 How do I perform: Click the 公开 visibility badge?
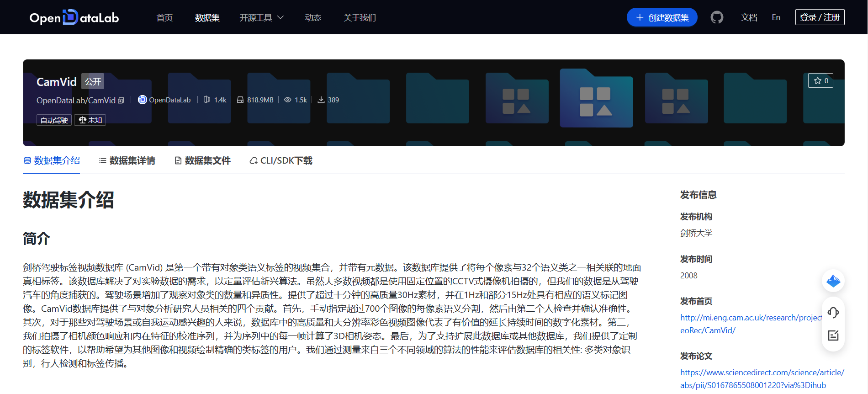pos(93,81)
